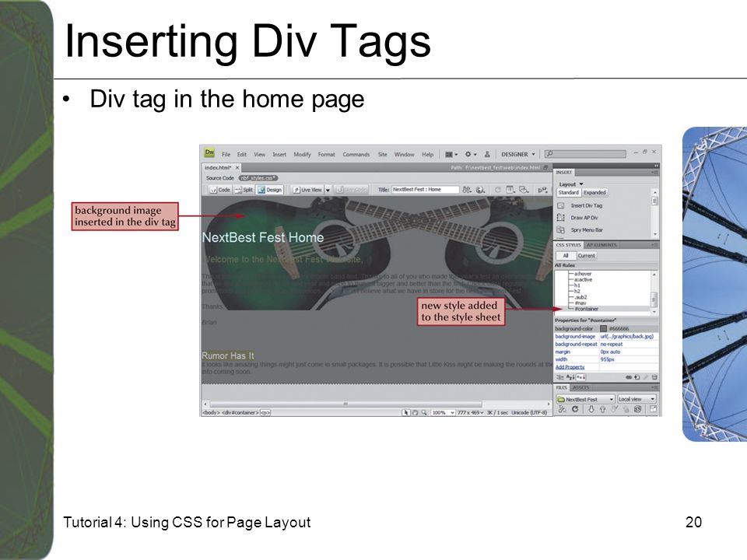747x560 pixels.
Task: Select Standard mode in Insert panel
Action: click(568, 192)
